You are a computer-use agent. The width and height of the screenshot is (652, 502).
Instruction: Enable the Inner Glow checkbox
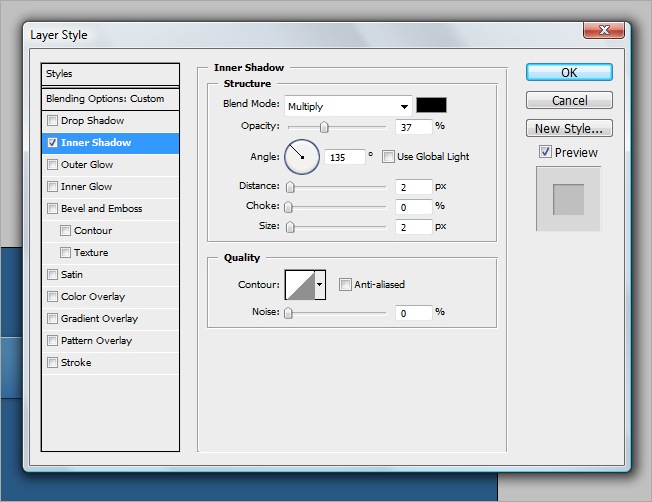tap(52, 186)
